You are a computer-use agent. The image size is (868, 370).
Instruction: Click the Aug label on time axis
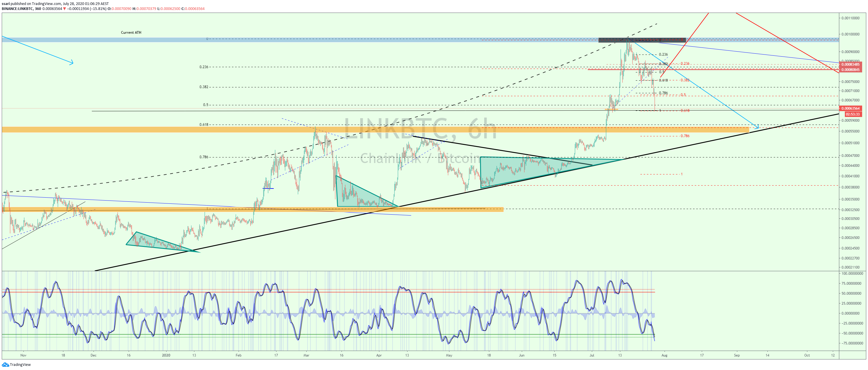[x=664, y=355]
